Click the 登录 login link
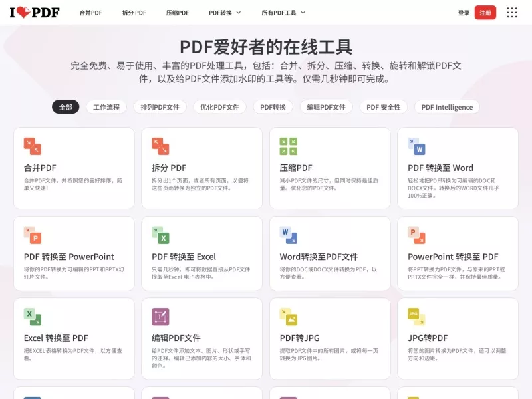This screenshot has width=532, height=399. (464, 13)
